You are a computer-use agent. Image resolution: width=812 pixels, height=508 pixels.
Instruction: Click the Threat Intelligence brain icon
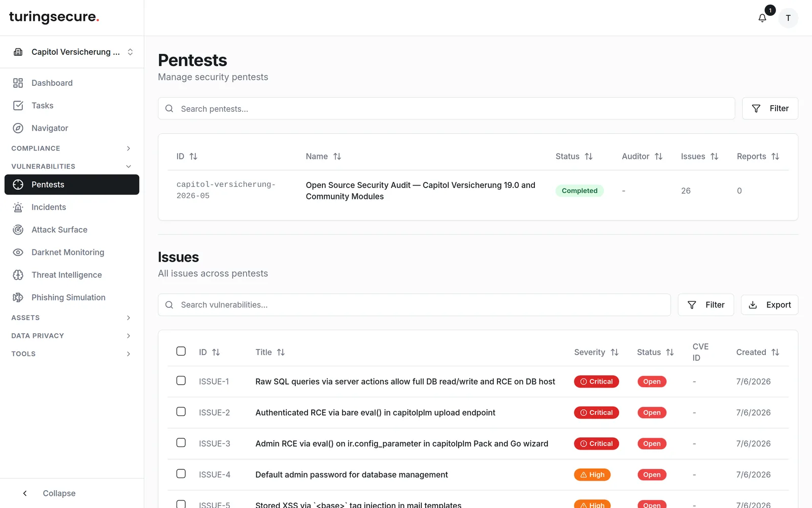(18, 275)
